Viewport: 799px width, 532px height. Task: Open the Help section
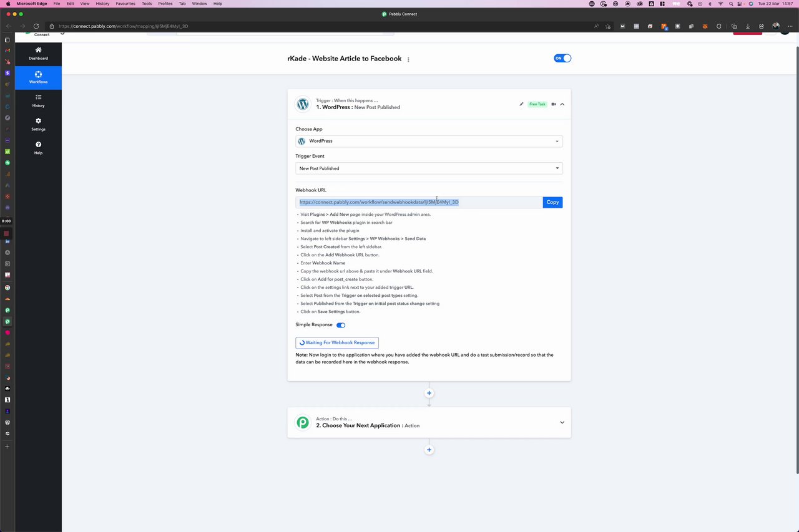[x=38, y=148]
